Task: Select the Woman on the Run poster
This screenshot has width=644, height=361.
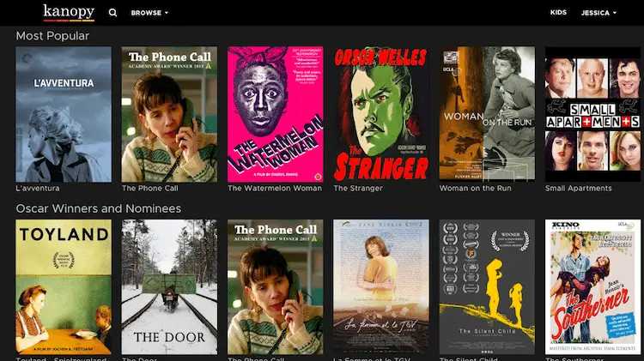Action: coord(487,113)
